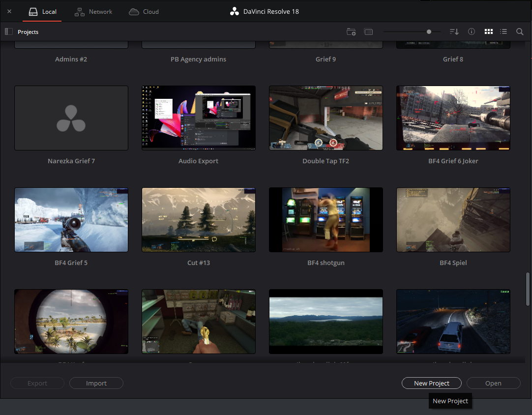Select the Double Tap TF2 project thumbnail
The width and height of the screenshot is (532, 415).
pos(325,118)
